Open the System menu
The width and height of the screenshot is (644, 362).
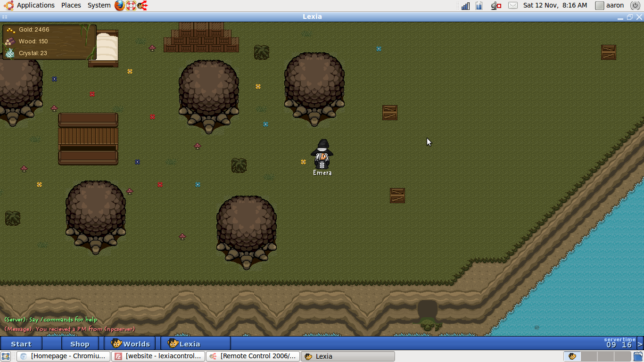coord(99,6)
